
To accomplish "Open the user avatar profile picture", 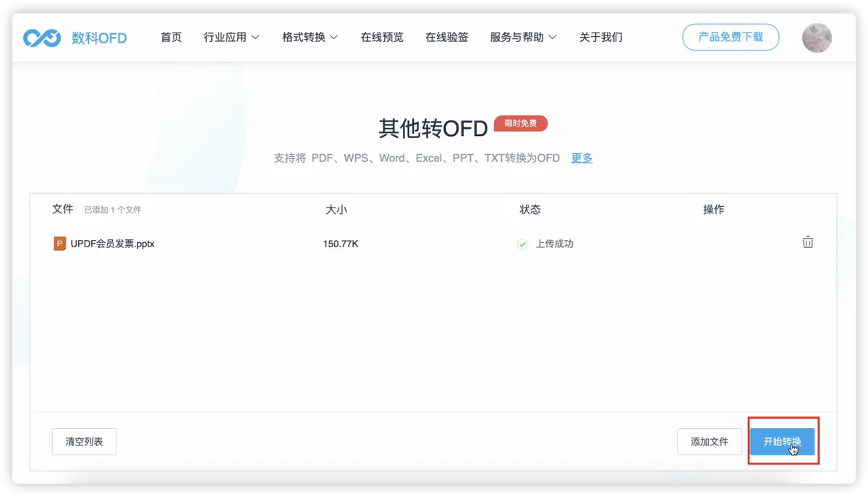I will pyautogui.click(x=817, y=38).
